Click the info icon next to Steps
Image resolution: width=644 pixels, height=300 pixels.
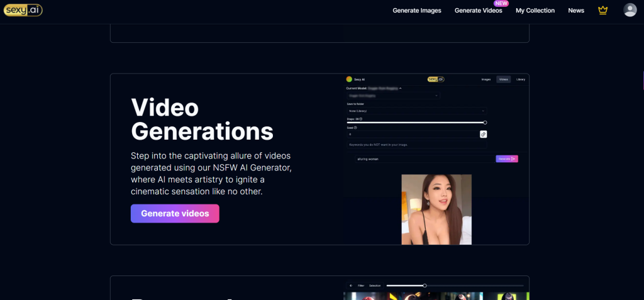tap(360, 118)
